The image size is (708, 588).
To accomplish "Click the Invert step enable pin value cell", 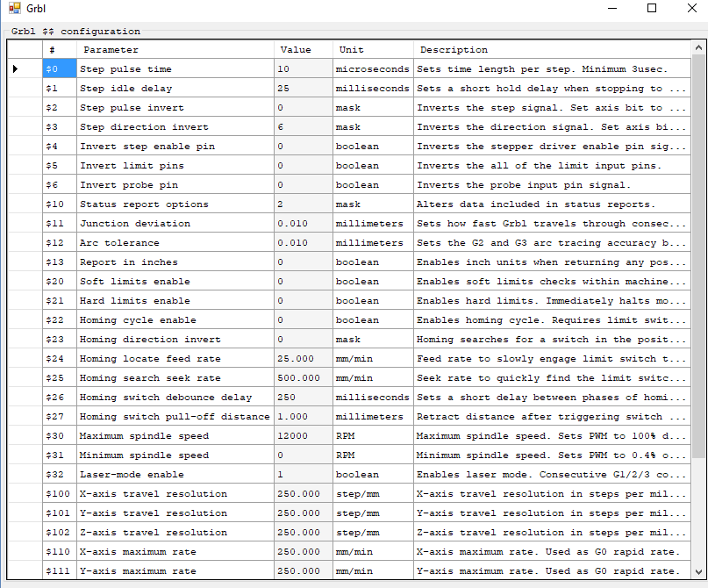I will point(304,147).
